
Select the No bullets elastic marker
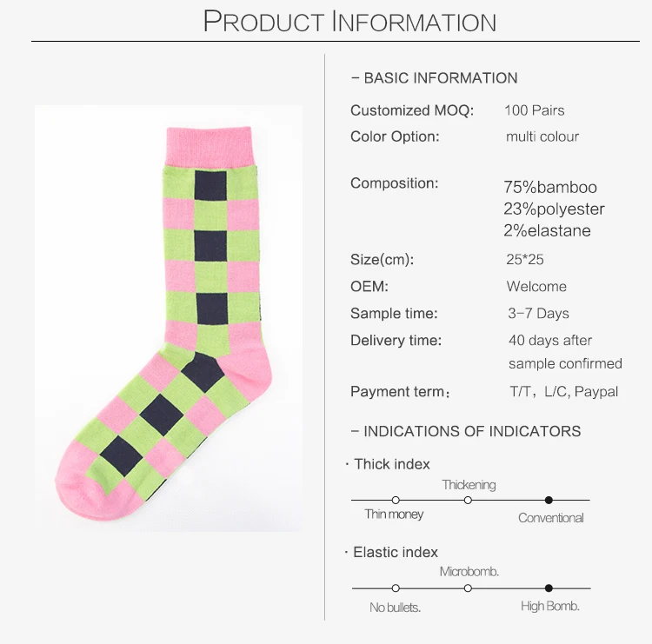pos(396,588)
